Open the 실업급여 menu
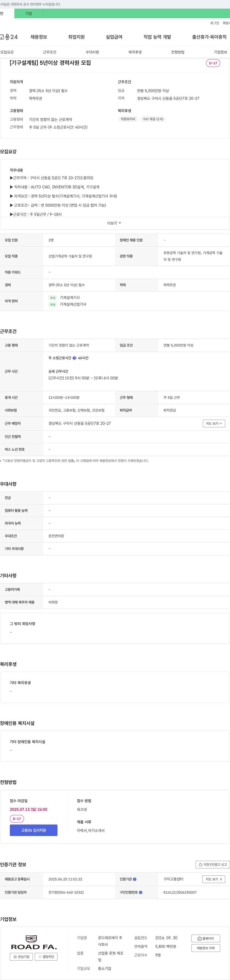Image resolution: width=230 pixels, height=980 pixels. point(114,37)
